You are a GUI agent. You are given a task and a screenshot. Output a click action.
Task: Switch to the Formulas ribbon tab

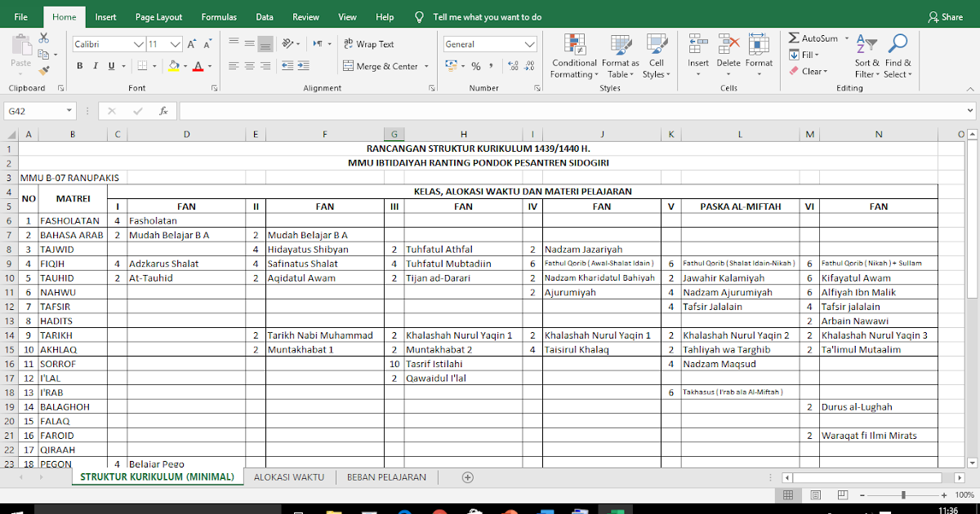(x=219, y=16)
